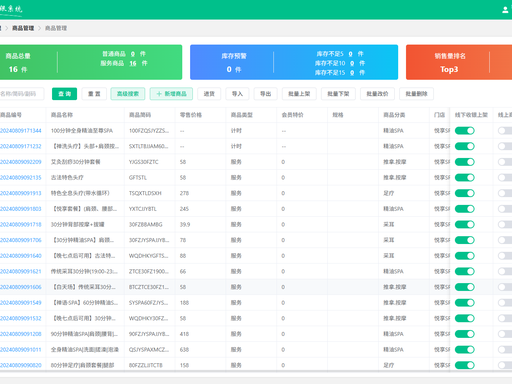Click the 导出 export button
The image size is (512, 384).
[265, 94]
